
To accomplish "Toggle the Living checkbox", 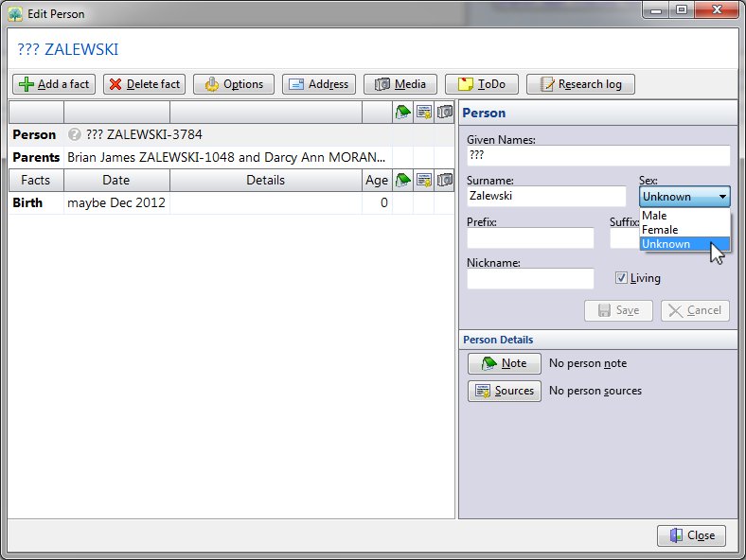I will click(x=622, y=278).
